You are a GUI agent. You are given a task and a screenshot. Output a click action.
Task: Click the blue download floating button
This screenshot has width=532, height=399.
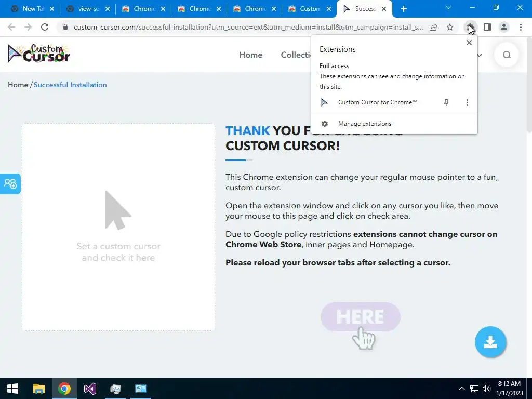pyautogui.click(x=490, y=342)
